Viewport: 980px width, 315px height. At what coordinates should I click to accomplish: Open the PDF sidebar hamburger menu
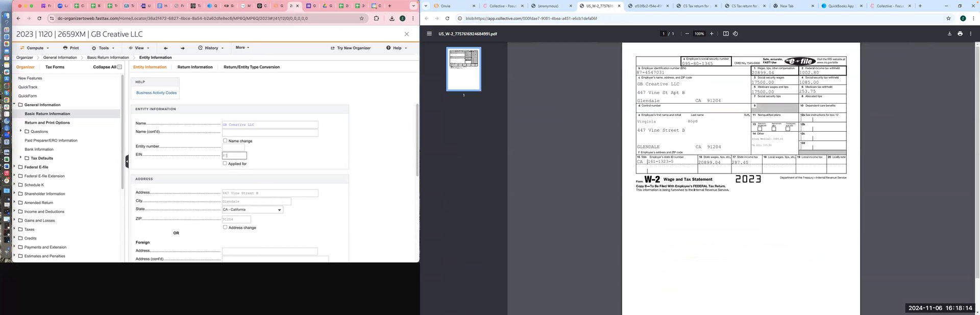[429, 34]
